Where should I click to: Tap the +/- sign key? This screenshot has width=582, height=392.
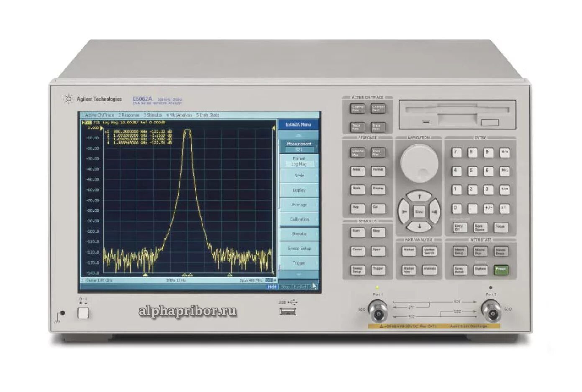488,208
